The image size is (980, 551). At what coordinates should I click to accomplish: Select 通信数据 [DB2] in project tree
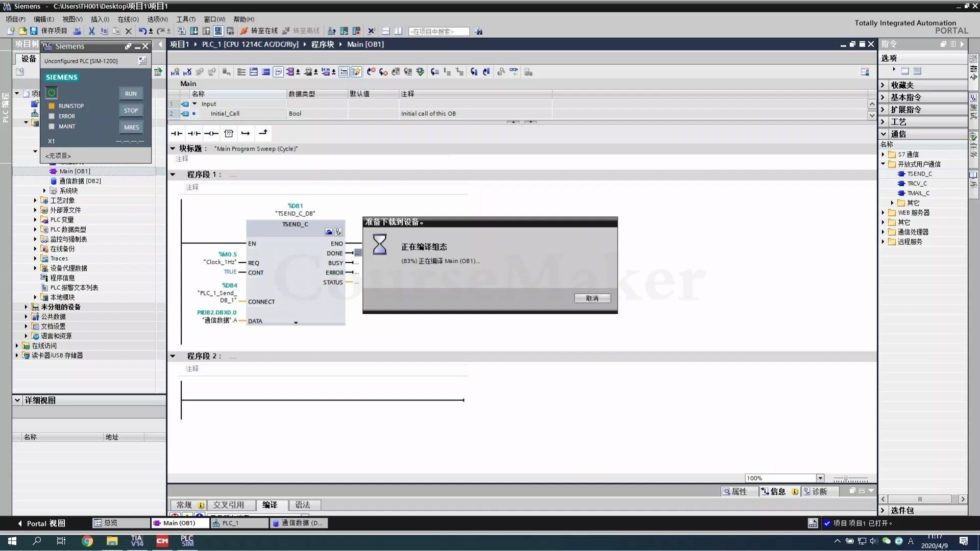click(x=80, y=181)
